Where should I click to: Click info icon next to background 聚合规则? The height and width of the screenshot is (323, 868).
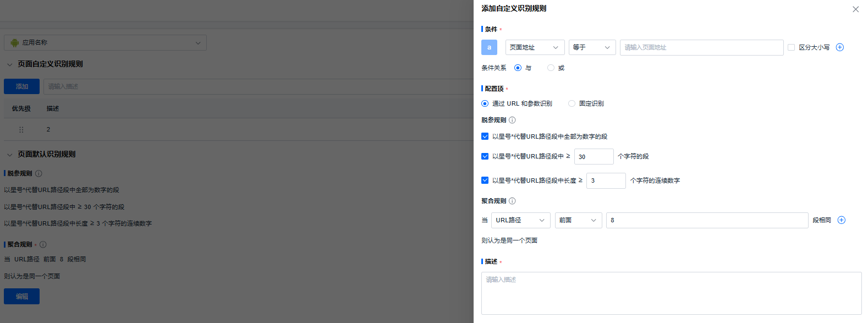pos(43,244)
